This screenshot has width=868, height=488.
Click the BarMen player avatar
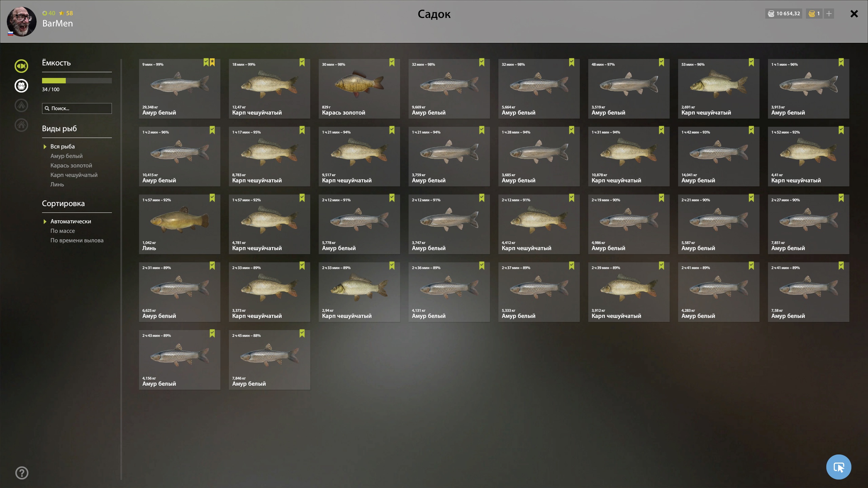pos(22,21)
